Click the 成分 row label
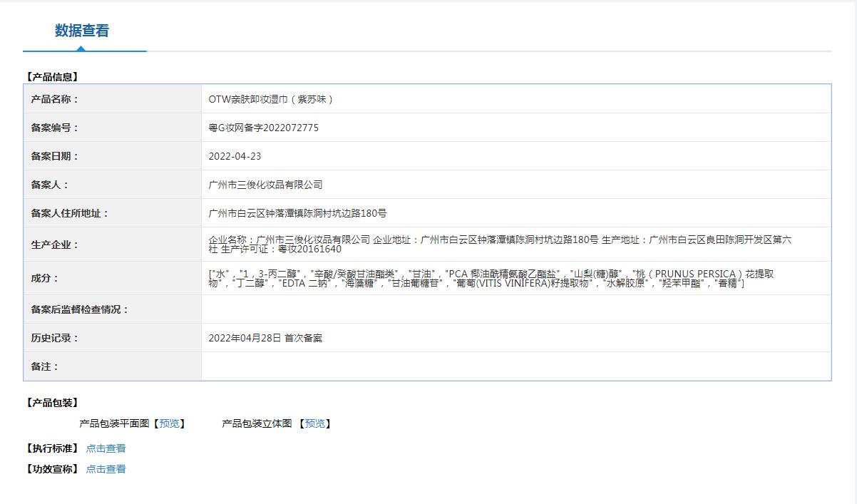Image resolution: width=857 pixels, height=504 pixels. coord(45,279)
